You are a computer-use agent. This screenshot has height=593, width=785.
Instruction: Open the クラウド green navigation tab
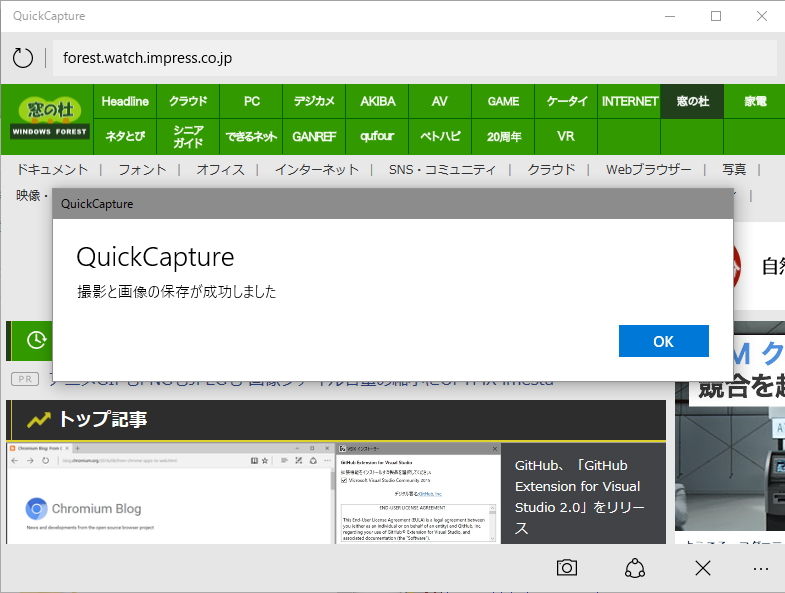[x=188, y=101]
